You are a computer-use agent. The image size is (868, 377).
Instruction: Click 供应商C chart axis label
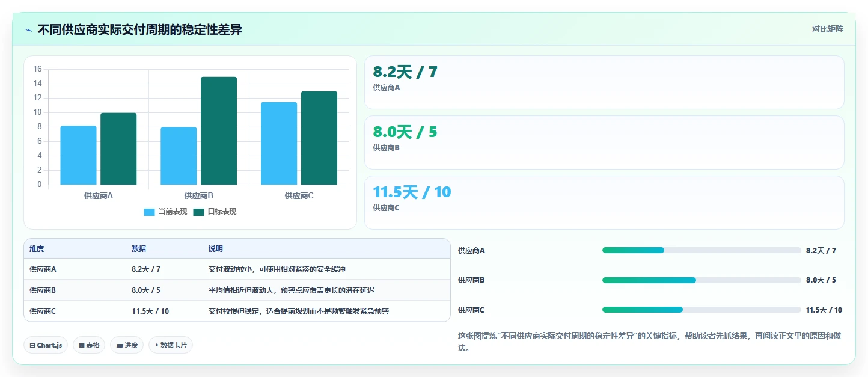[299, 195]
